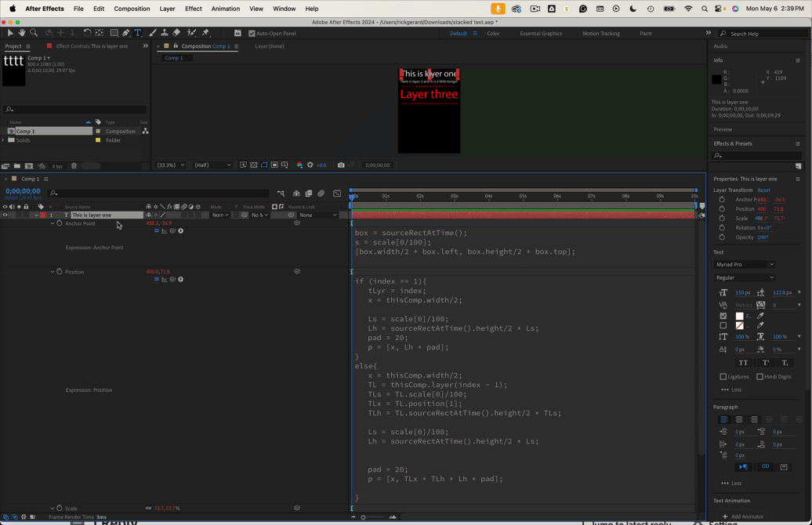The width and height of the screenshot is (812, 525).
Task: Enable the Ligatures checkbox
Action: tap(723, 377)
